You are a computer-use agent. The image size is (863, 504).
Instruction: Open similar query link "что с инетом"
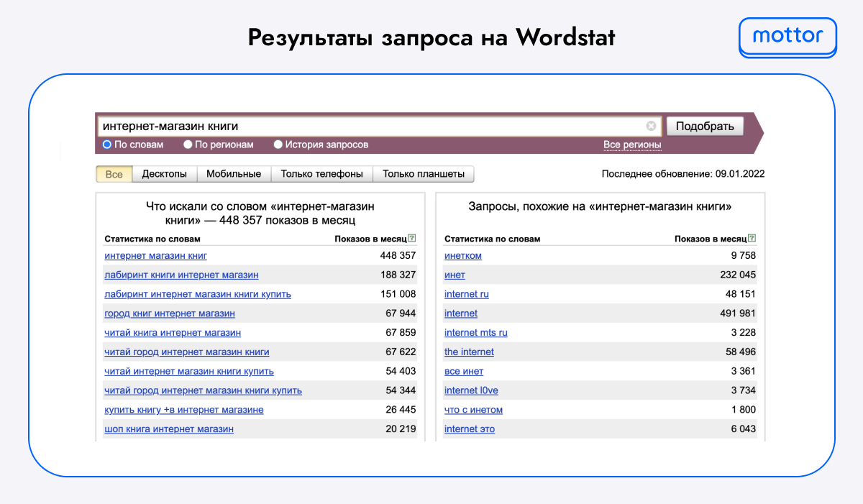pyautogui.click(x=473, y=410)
